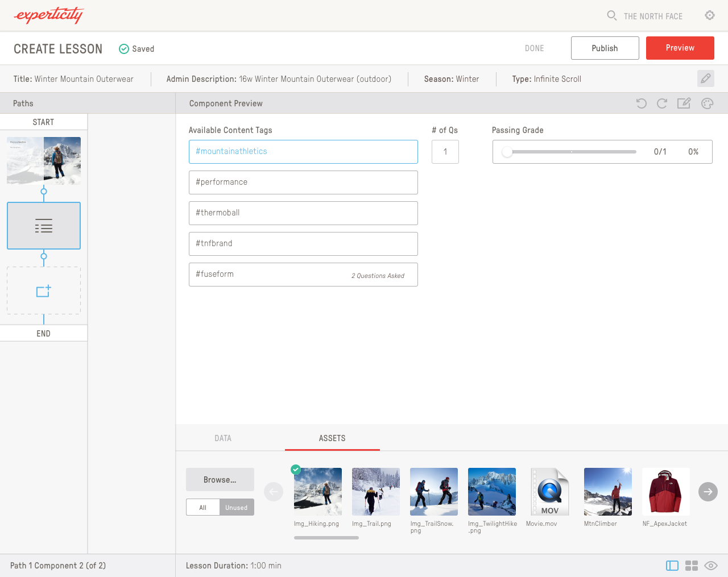Switch to the DATA tab

pos(223,438)
